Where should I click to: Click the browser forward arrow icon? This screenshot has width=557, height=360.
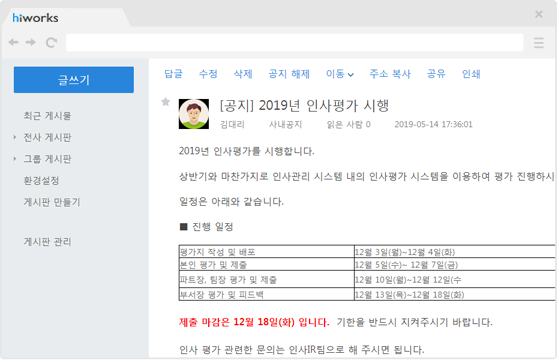(31, 42)
